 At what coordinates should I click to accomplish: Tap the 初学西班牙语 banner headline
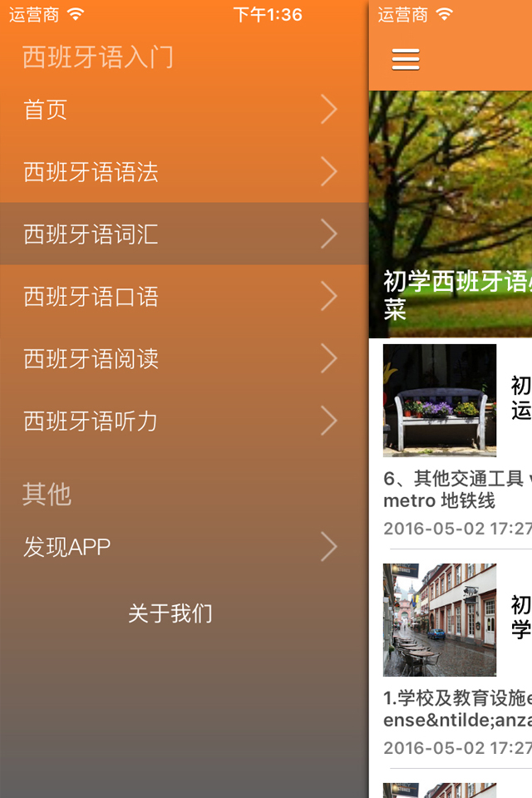tap(457, 294)
